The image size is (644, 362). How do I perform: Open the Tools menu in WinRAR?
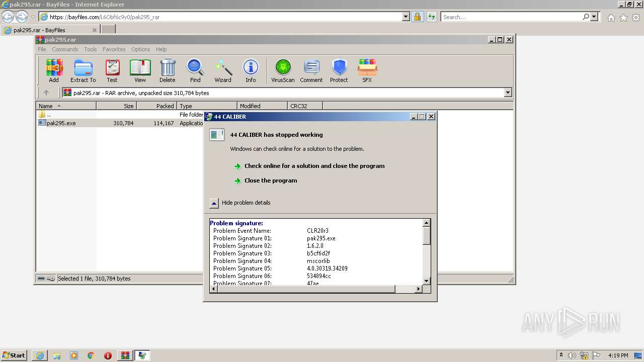(91, 49)
